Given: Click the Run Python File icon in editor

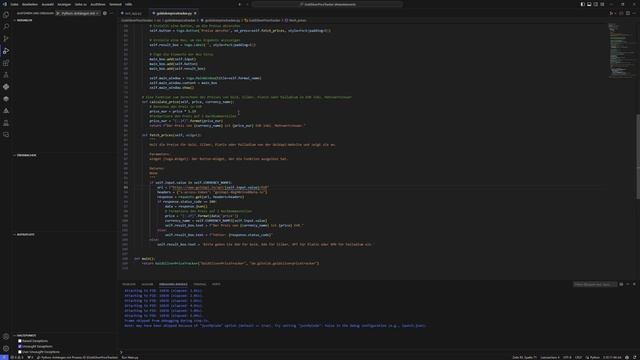Looking at the screenshot, I should pyautogui.click(x=611, y=13).
